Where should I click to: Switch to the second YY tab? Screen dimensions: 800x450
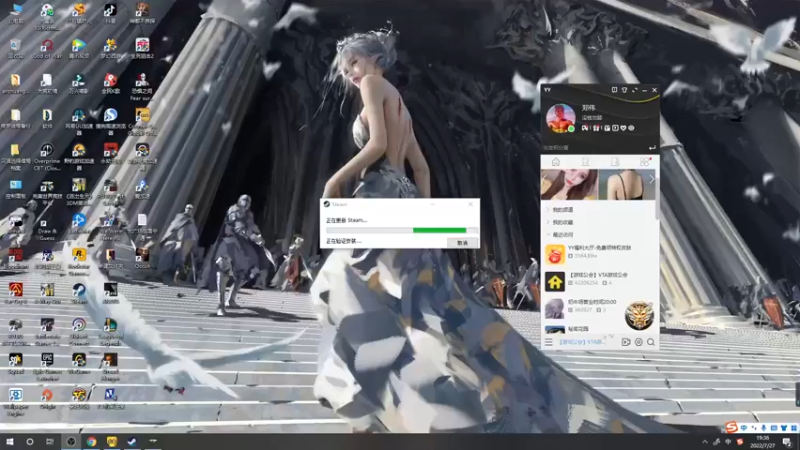585,162
